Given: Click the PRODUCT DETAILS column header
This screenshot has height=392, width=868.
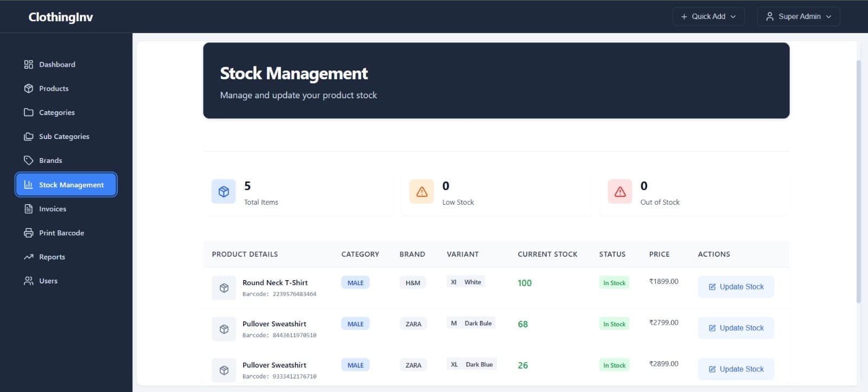Looking at the screenshot, I should (245, 254).
